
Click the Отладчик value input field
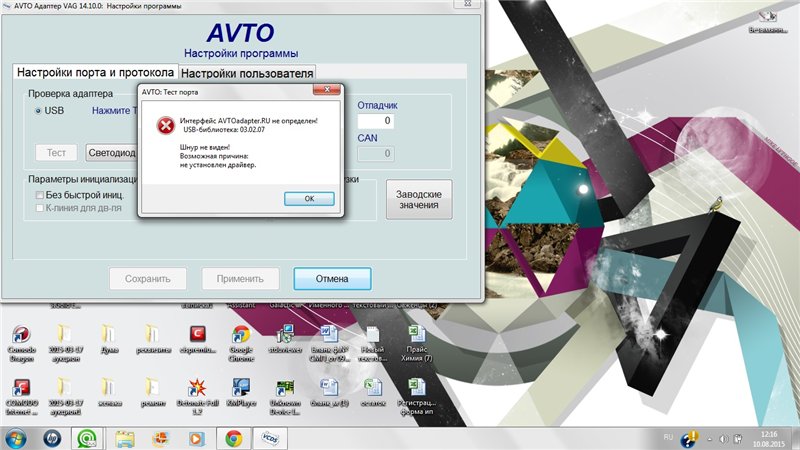click(x=374, y=121)
